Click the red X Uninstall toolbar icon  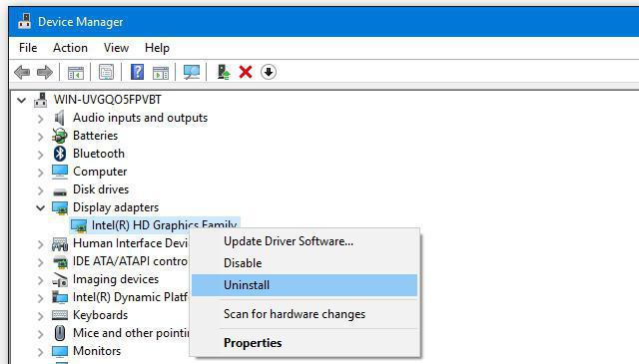[x=246, y=72]
